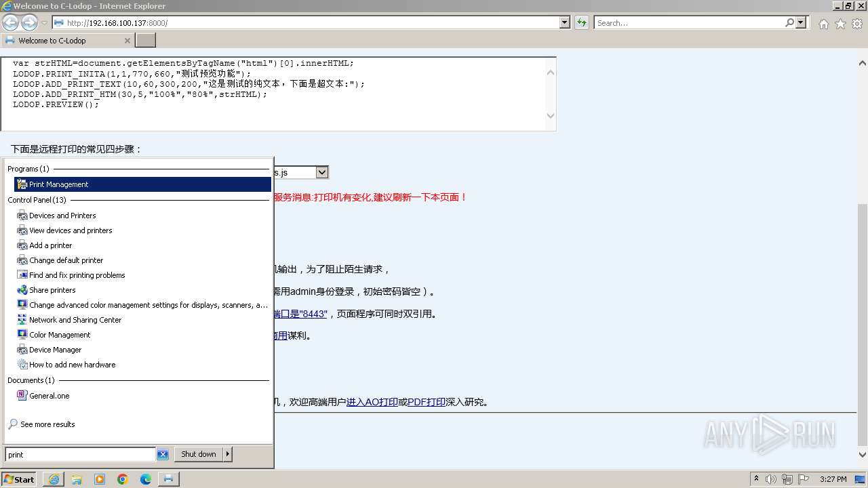The height and width of the screenshot is (488, 868).
Task: Open the .js file combo box dropdown
Action: pos(322,172)
